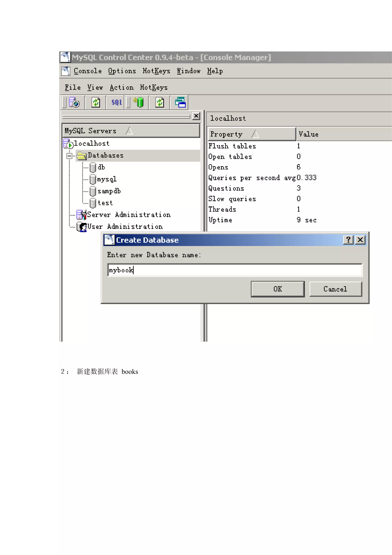Select the sampdb database in tree
This screenshot has width=392, height=555.
109,191
